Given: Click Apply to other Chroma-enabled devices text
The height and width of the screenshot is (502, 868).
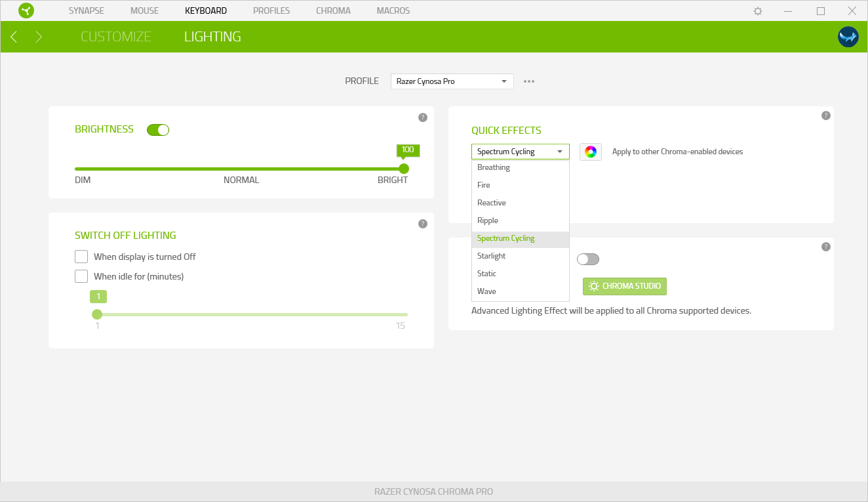Looking at the screenshot, I should tap(678, 152).
